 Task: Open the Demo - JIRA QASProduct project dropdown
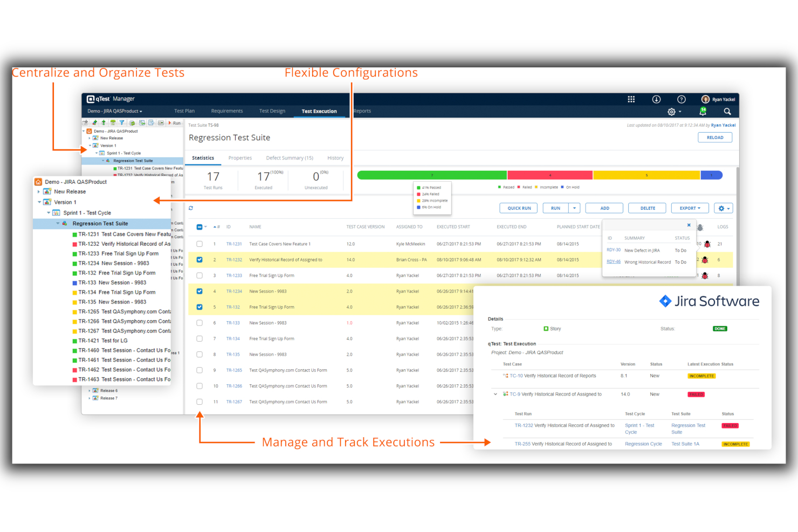tap(115, 111)
